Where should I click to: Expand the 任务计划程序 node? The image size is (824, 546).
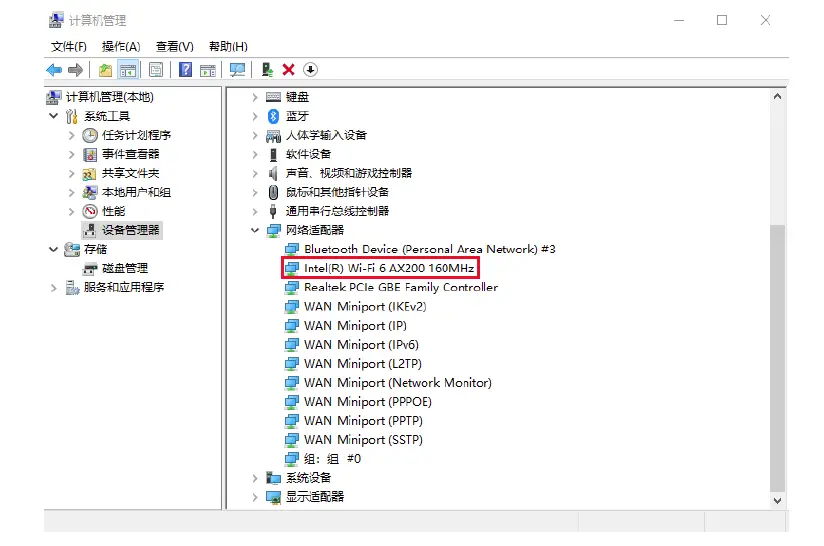(71, 136)
